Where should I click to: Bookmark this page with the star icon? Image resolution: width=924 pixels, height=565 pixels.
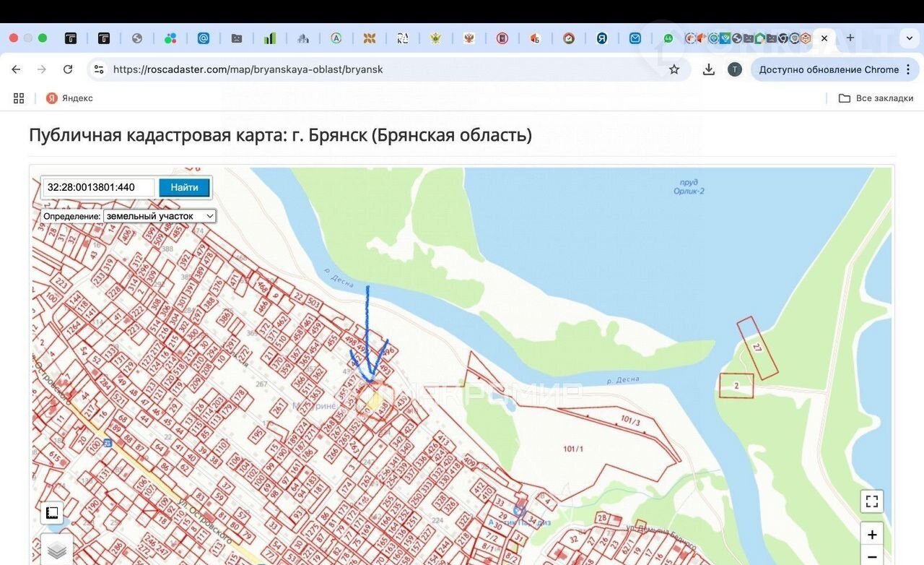tap(674, 69)
